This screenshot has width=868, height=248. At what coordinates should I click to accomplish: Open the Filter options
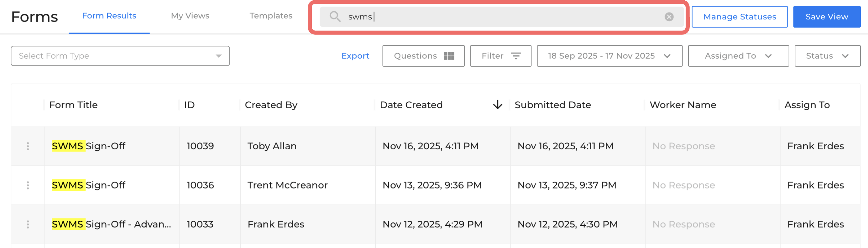[500, 56]
